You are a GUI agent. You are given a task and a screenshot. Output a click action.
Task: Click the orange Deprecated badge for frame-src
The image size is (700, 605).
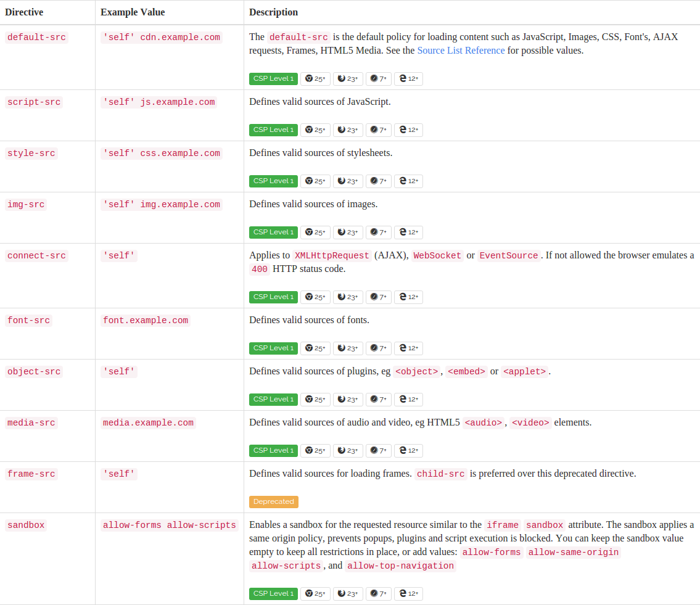273,502
